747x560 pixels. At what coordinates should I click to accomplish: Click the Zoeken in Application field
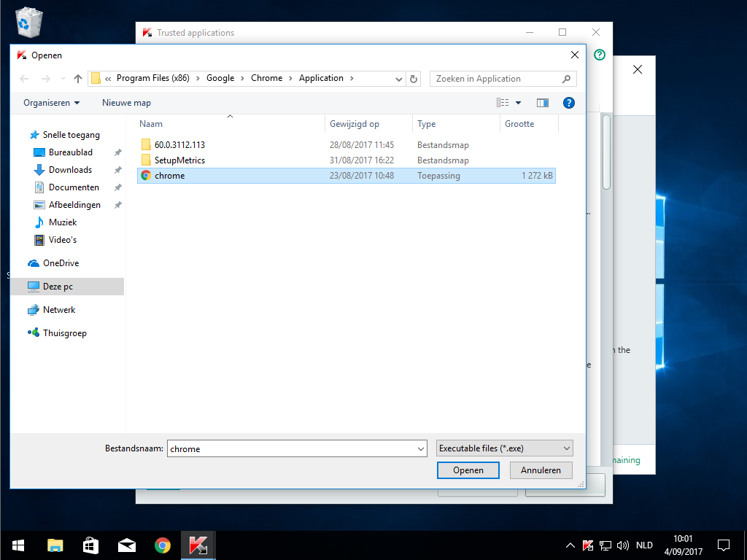coord(495,79)
